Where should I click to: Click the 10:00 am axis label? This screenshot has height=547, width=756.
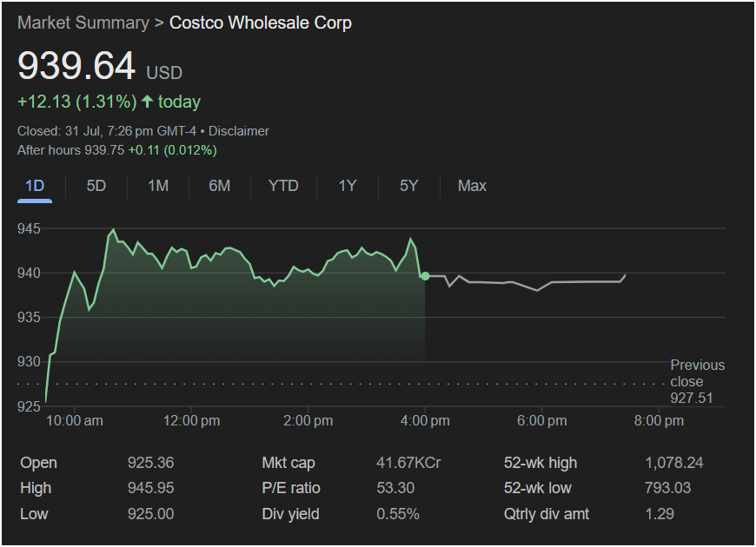(74, 421)
